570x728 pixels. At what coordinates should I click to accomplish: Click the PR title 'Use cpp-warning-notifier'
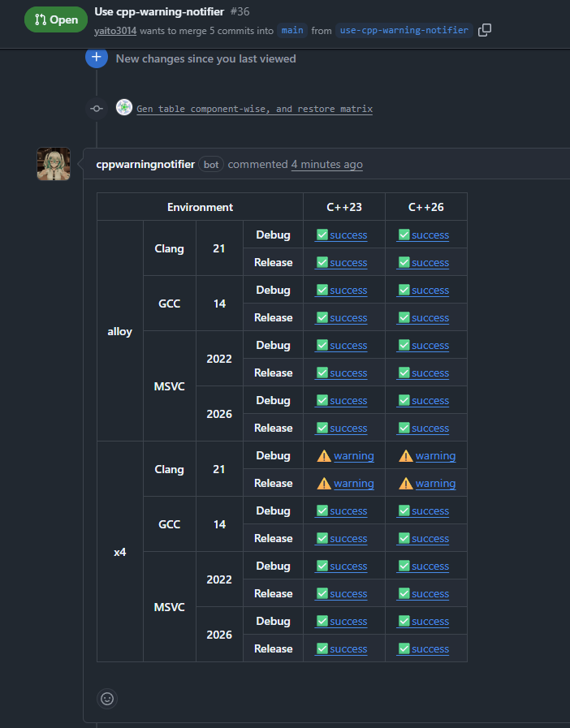coord(159,11)
